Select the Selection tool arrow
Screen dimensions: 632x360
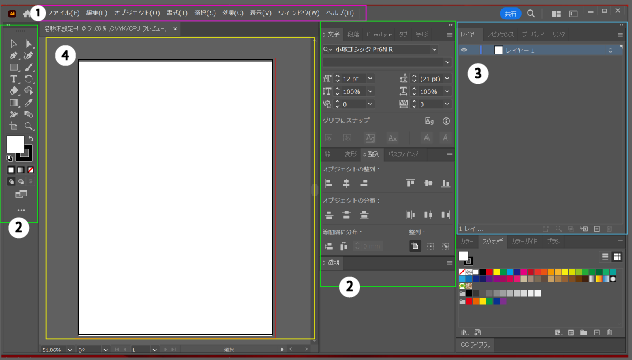tap(13, 44)
